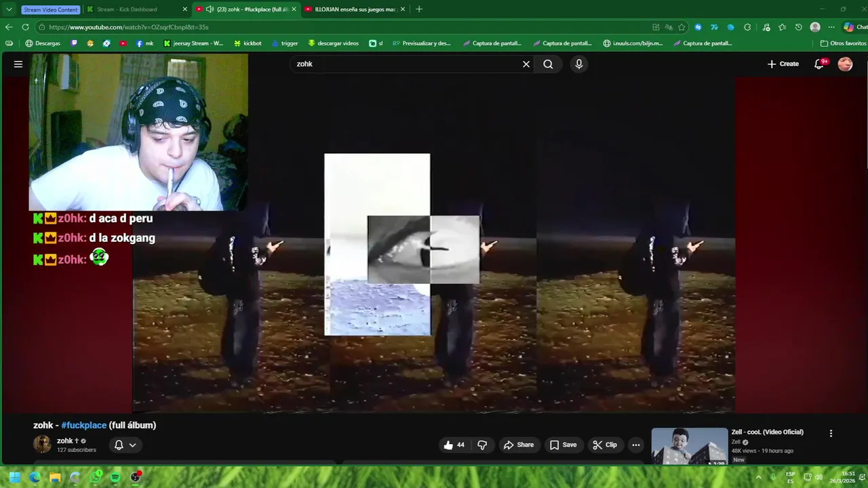Go back with the browser back arrow
868x488 pixels.
[9, 27]
